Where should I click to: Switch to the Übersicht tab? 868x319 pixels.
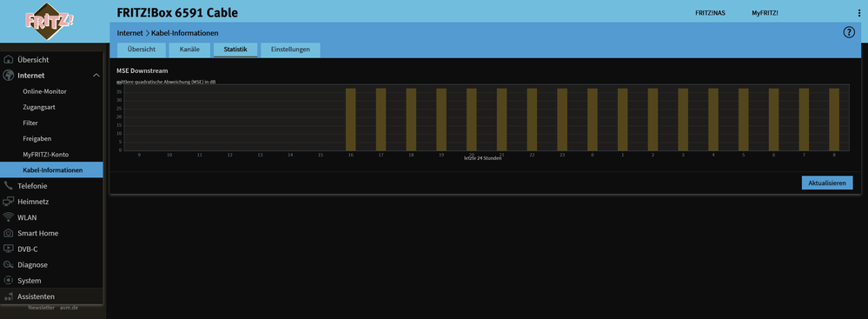tap(141, 50)
